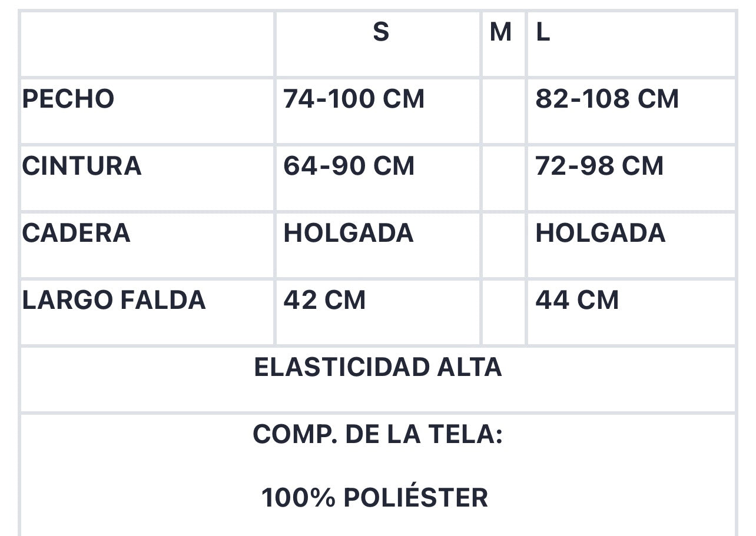Click the COMP. DE LA TELA heading

pyautogui.click(x=378, y=434)
